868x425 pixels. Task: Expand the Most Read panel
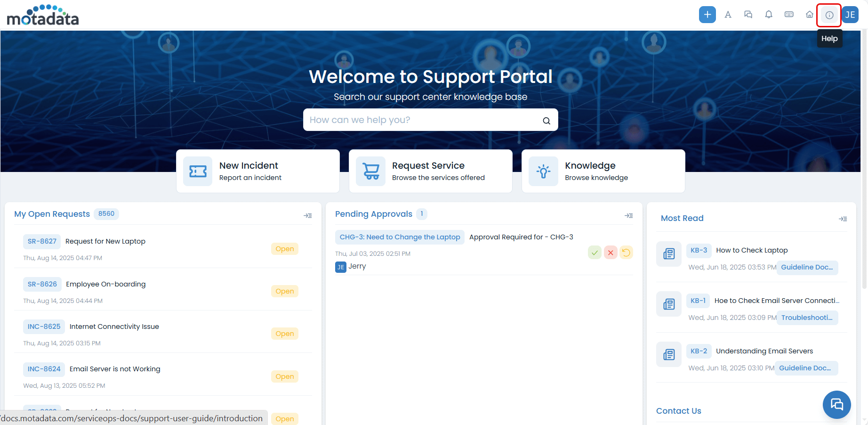pos(843,219)
